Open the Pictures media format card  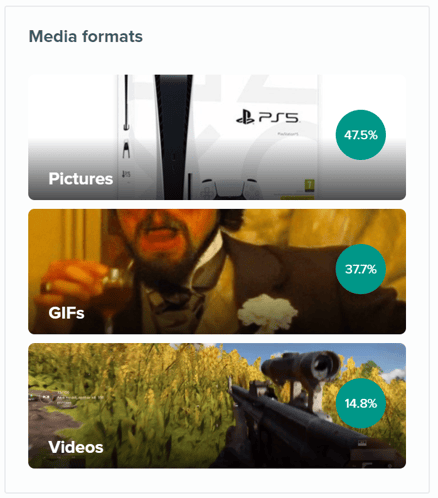pyautogui.click(x=217, y=137)
